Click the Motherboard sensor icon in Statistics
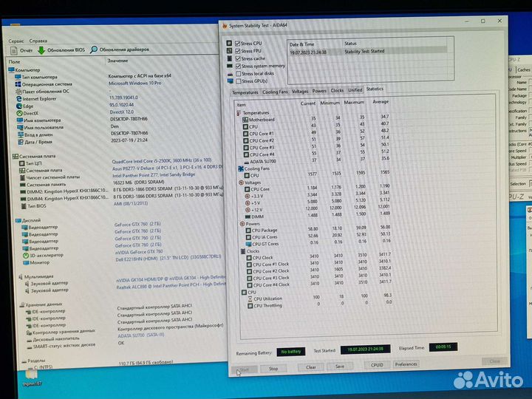The image size is (532, 399). (245, 120)
